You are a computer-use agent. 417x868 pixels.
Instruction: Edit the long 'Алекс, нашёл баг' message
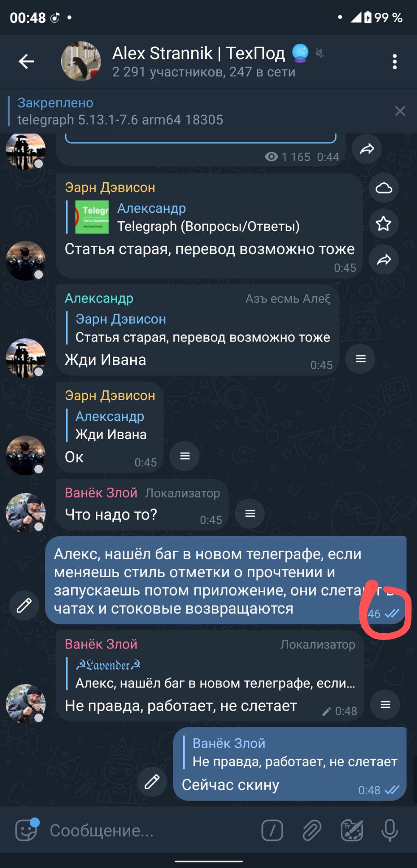pos(24,605)
